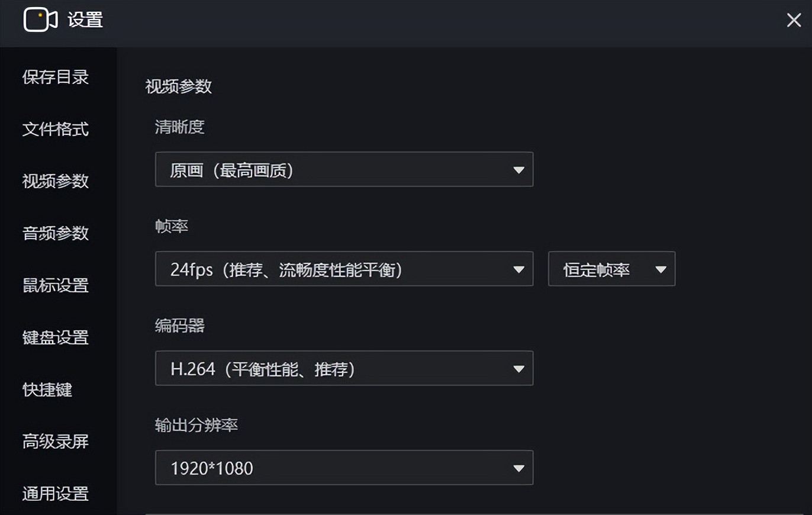
Task: Click the arrow on 输出分辨率 dropdown
Action: click(x=518, y=469)
